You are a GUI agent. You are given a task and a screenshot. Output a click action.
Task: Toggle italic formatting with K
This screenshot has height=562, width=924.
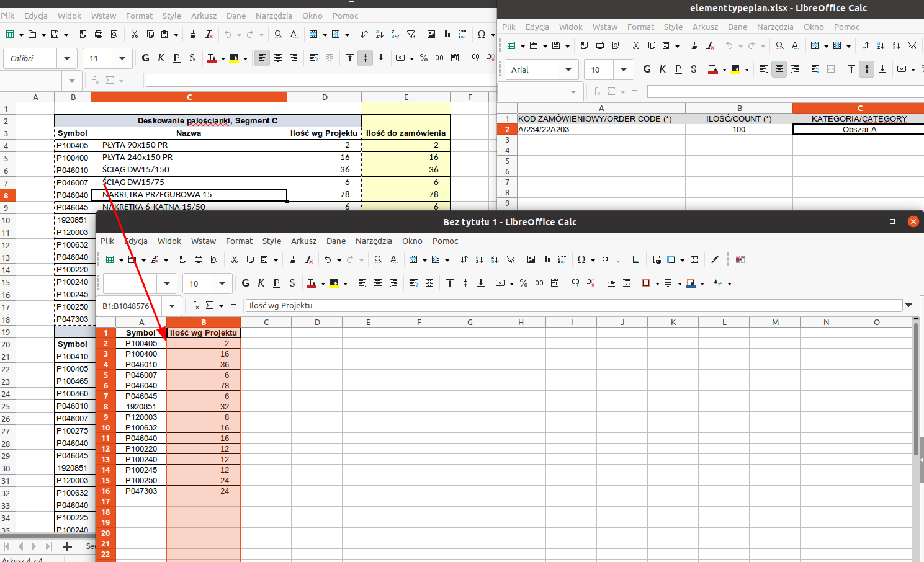point(261,282)
